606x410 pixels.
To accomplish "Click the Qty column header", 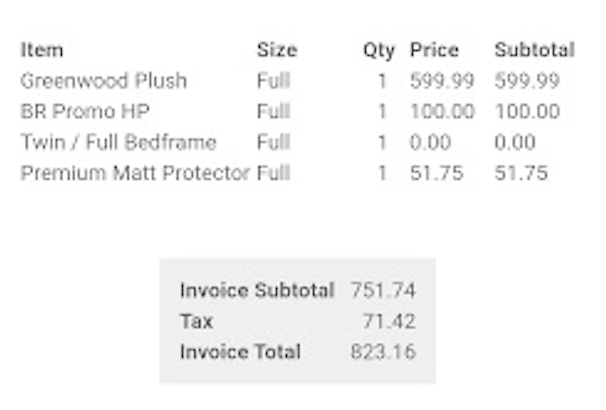I will click(378, 50).
